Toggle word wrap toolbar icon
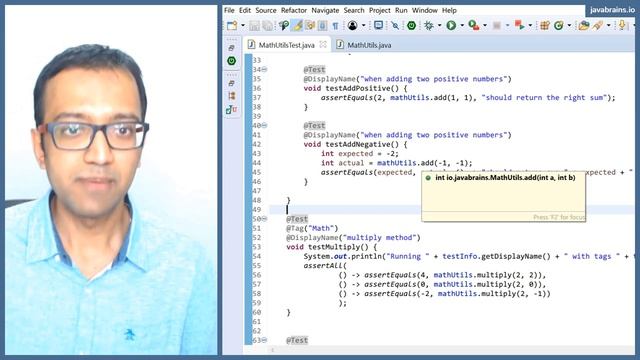The height and width of the screenshot is (360, 640). (322, 26)
